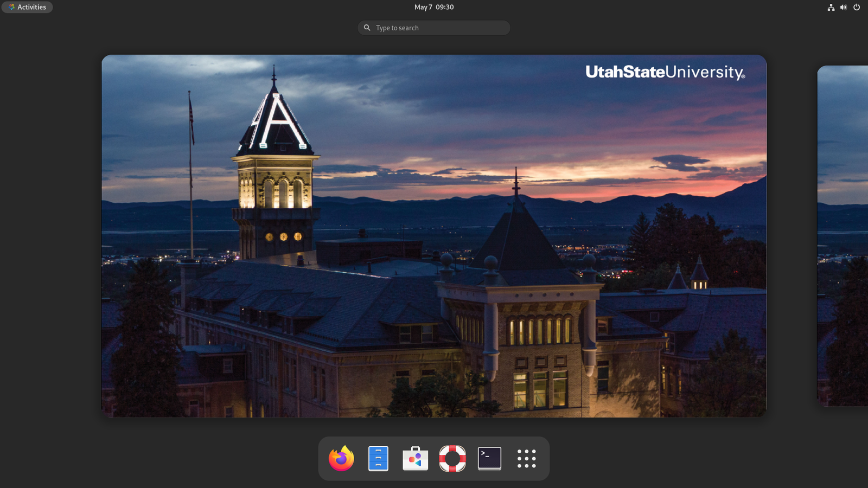Open the Help lifebuoy icon
This screenshot has height=488, width=868.
(x=452, y=459)
